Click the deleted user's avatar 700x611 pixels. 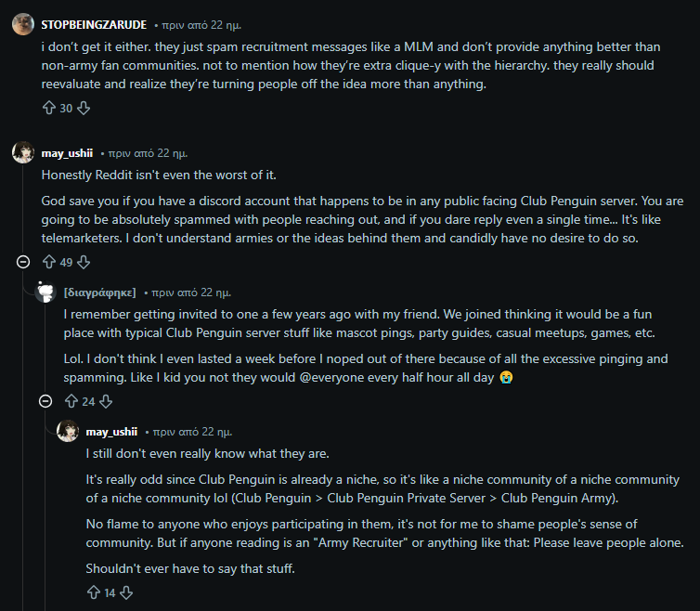click(45, 292)
